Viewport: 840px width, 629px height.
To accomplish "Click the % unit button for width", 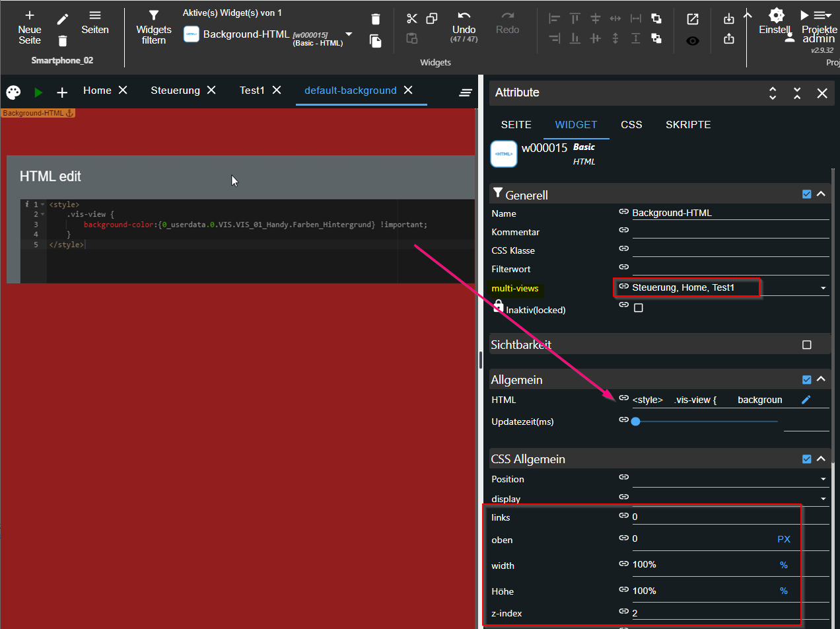I will pyautogui.click(x=783, y=565).
